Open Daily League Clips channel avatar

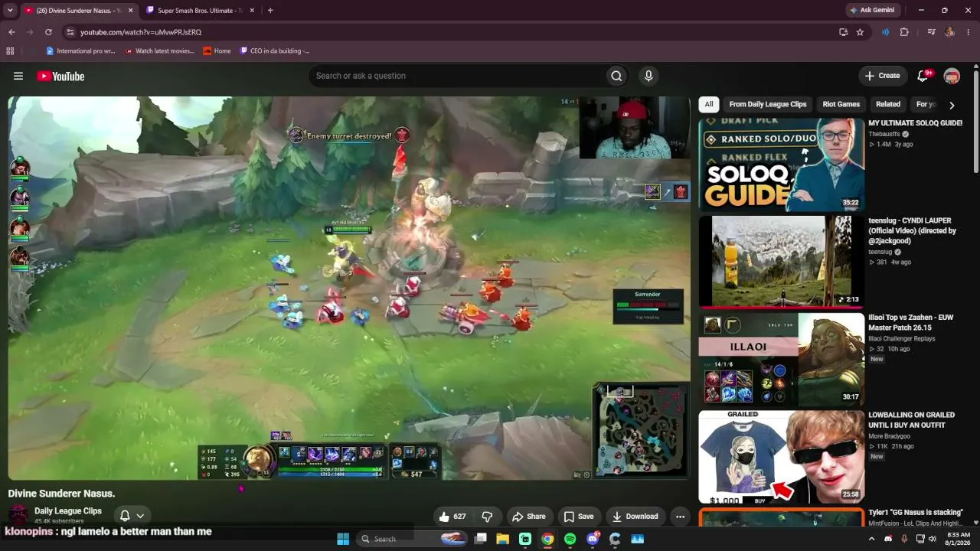pos(18,515)
